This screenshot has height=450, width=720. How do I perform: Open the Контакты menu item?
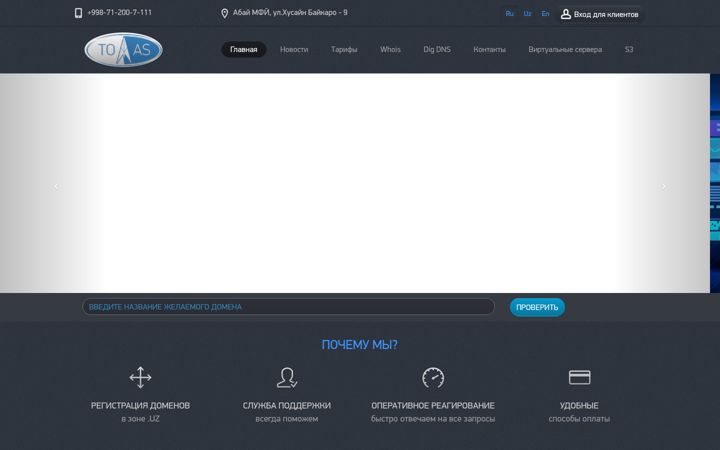point(489,50)
